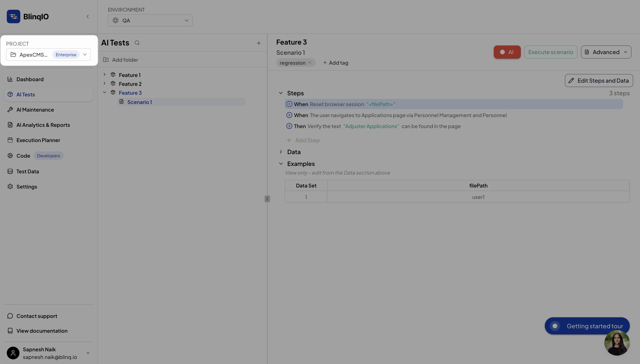Open Execution Planner from sidebar
Viewport: 640px width, 364px height.
click(x=38, y=140)
